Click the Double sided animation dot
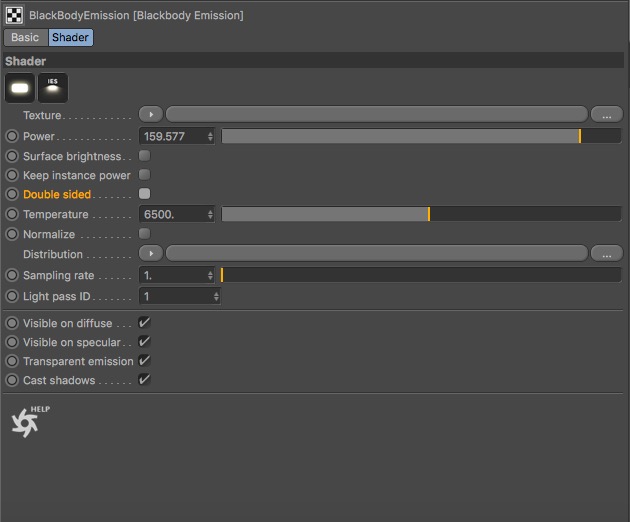630x522 pixels. (x=12, y=195)
